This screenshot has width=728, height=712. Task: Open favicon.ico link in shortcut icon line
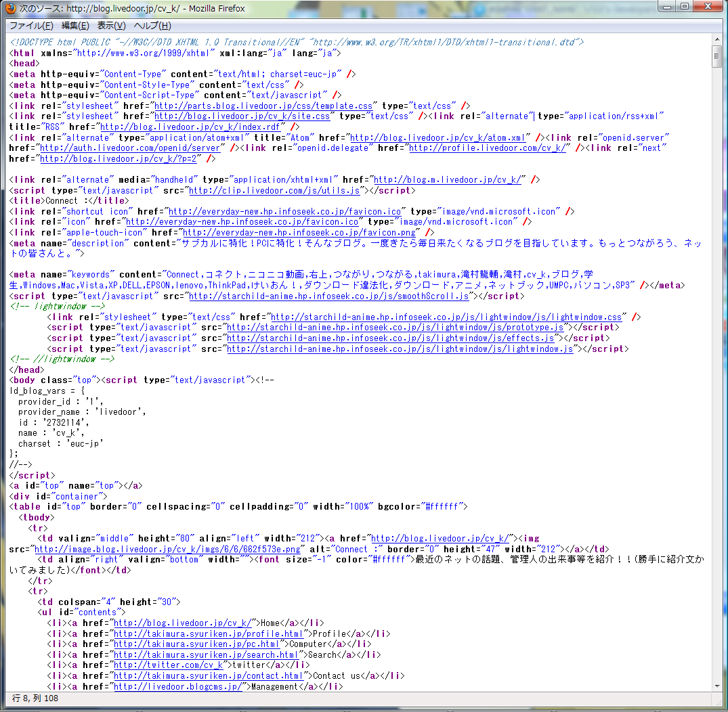coord(284,211)
